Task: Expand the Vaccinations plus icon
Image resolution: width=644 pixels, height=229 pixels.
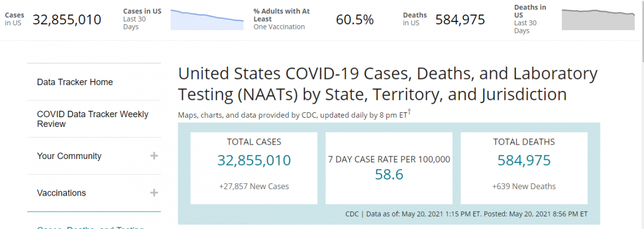Action: 154,193
